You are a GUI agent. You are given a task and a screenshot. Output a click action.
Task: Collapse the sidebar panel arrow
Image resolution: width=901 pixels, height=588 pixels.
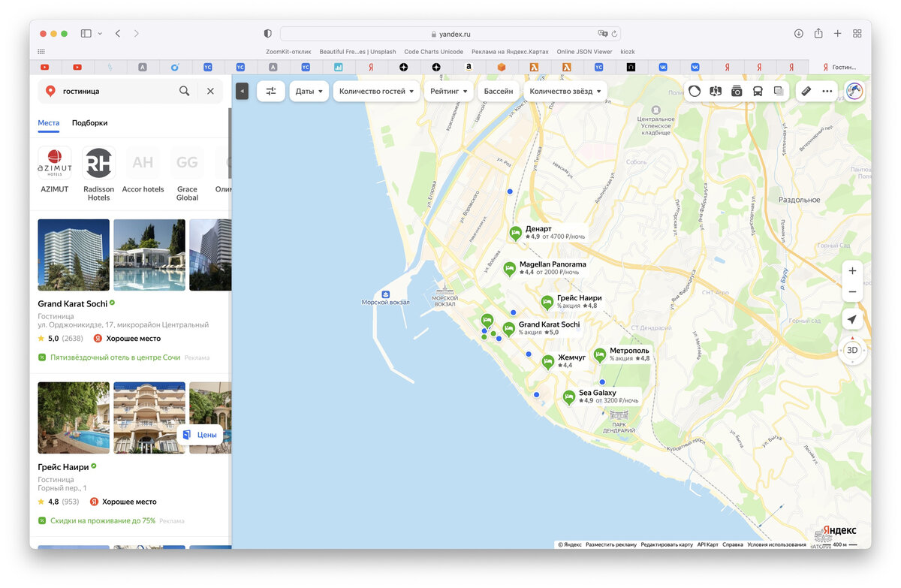point(242,91)
